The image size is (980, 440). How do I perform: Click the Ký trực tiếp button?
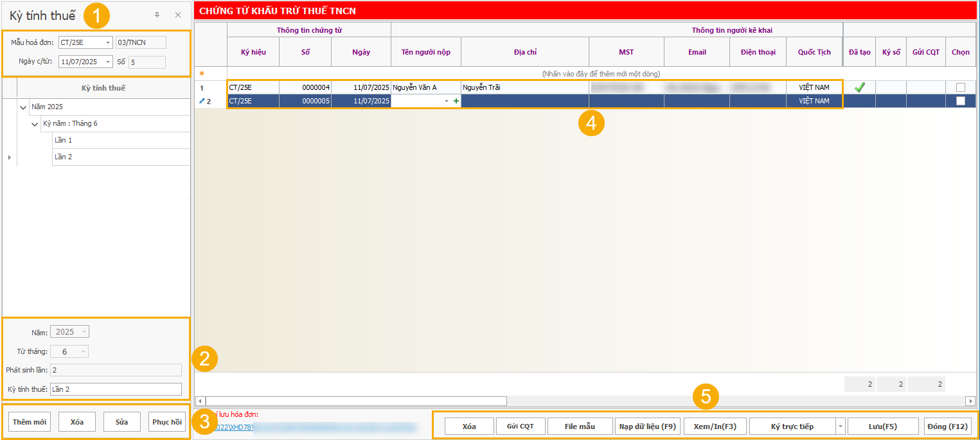pyautogui.click(x=792, y=427)
